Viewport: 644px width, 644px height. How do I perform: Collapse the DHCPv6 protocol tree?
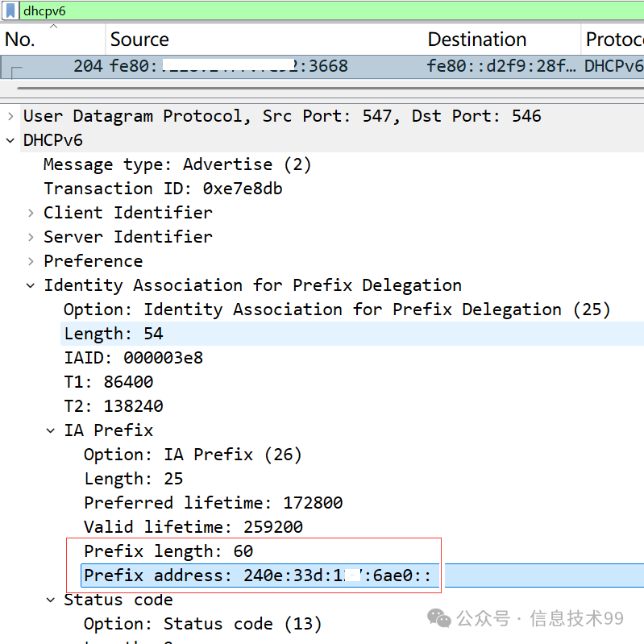click(10, 140)
